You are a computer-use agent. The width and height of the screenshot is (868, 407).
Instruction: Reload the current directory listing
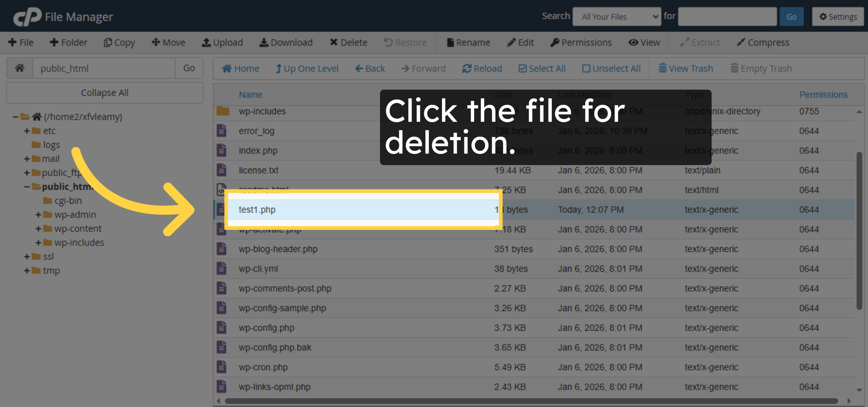point(482,68)
